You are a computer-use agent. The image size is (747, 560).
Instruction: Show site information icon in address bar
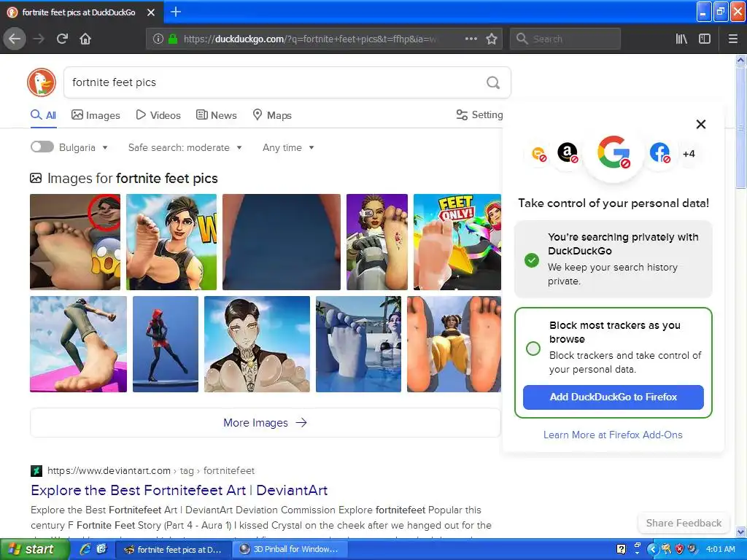[158, 39]
